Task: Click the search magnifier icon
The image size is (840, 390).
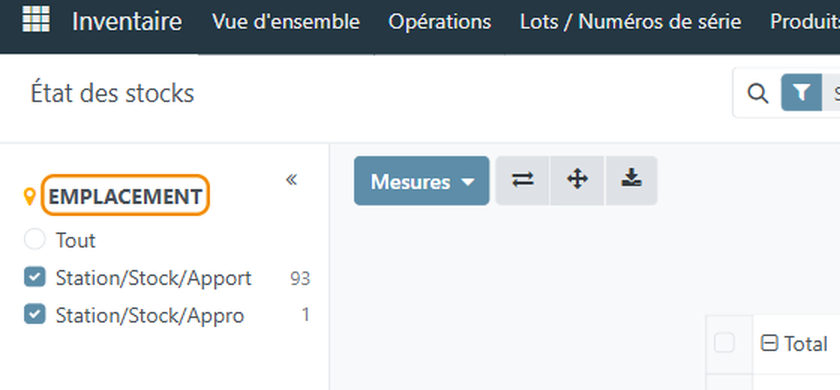Action: tap(758, 94)
